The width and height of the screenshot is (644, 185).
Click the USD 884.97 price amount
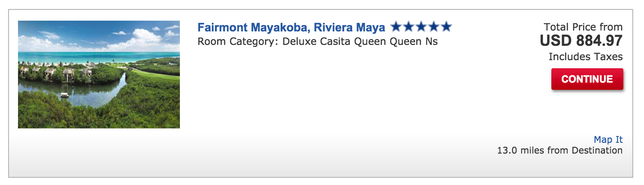pyautogui.click(x=581, y=41)
